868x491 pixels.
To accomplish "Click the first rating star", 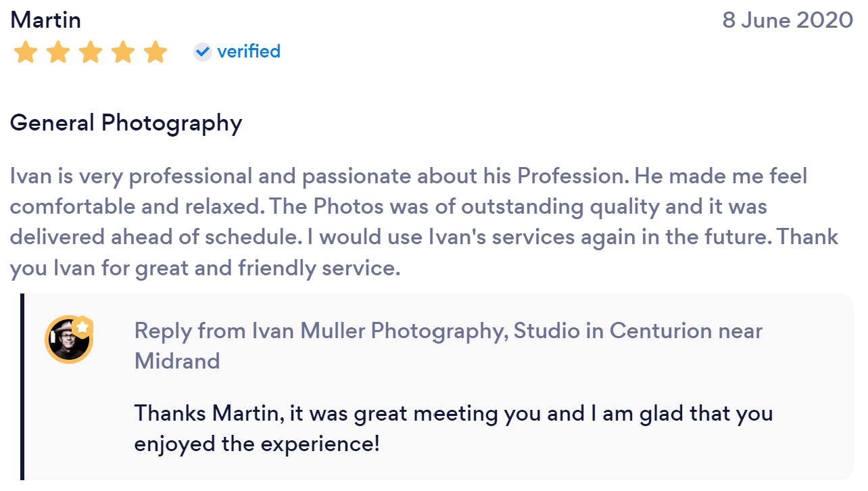I will [25, 52].
